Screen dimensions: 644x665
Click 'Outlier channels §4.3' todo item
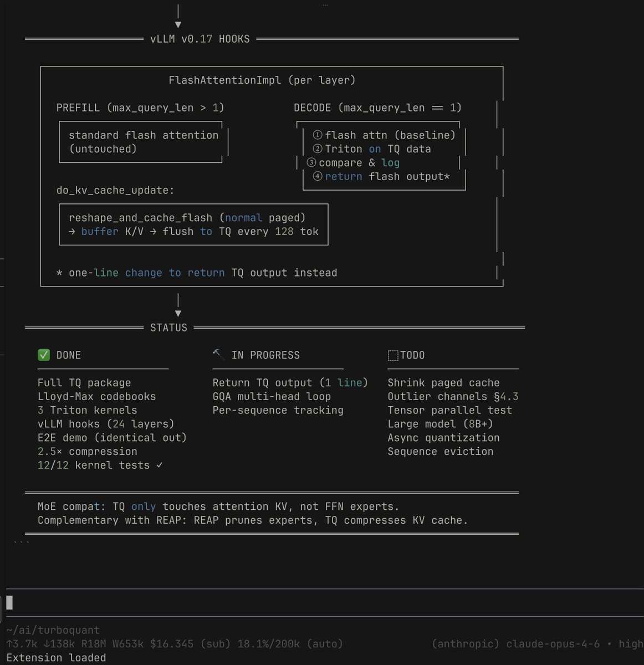tap(453, 397)
